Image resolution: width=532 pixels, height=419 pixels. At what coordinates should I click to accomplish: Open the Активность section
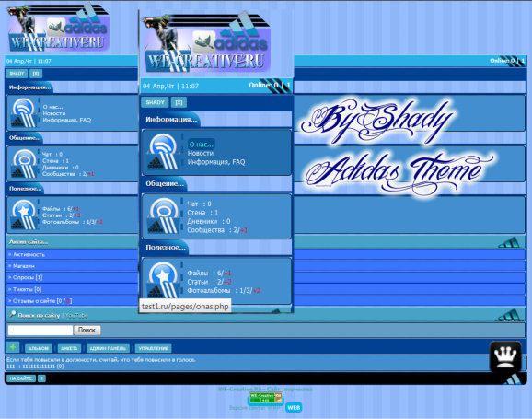29,254
